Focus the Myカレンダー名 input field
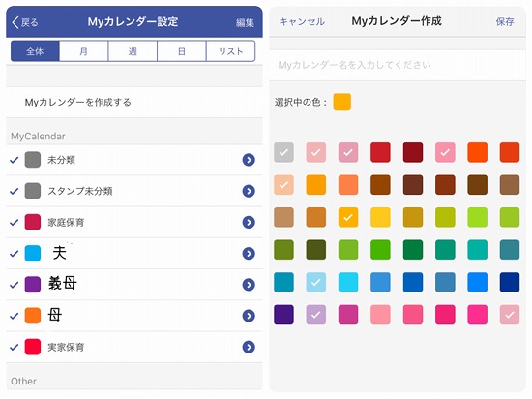Image resolution: width=532 pixels, height=399 pixels. click(x=398, y=65)
